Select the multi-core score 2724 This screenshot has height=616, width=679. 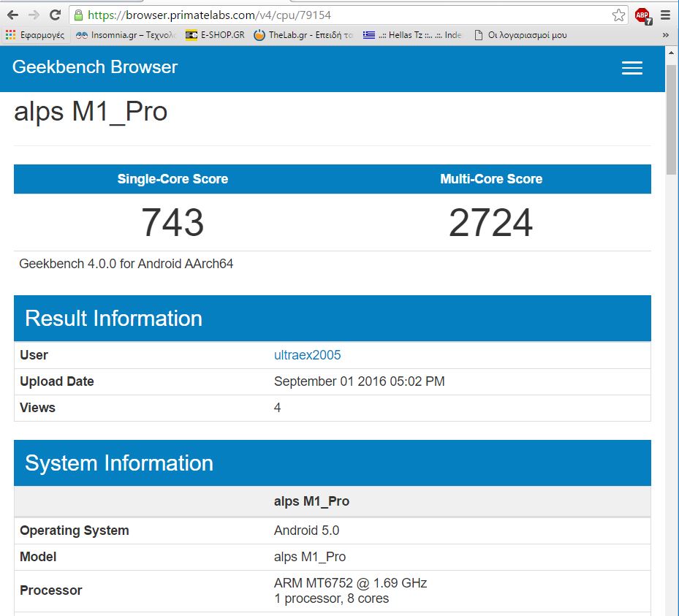pyautogui.click(x=491, y=222)
